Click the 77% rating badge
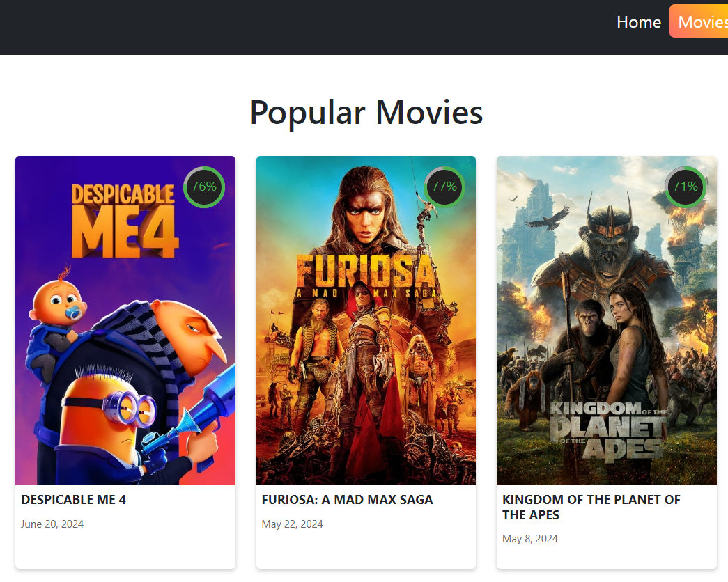728x582 pixels. [444, 187]
